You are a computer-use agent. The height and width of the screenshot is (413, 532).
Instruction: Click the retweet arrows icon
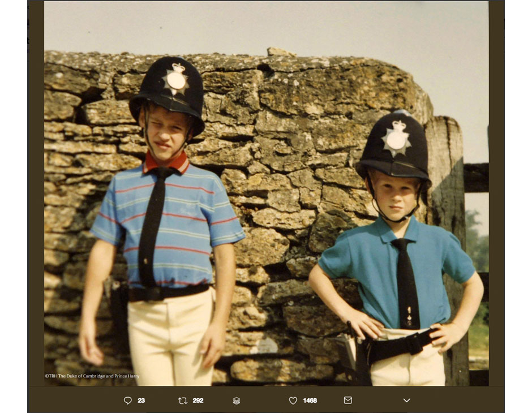182,401
